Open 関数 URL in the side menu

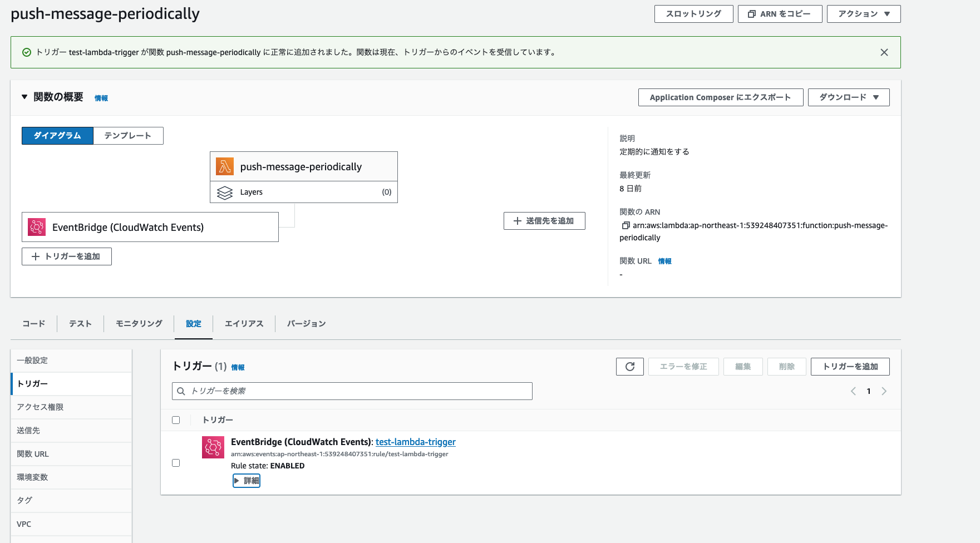(x=71, y=454)
